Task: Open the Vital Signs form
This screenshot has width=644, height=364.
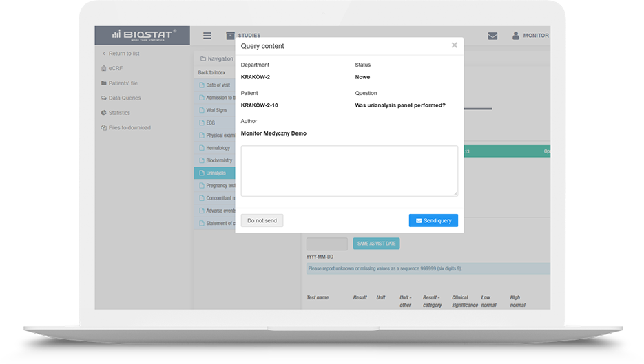Action: (x=214, y=110)
